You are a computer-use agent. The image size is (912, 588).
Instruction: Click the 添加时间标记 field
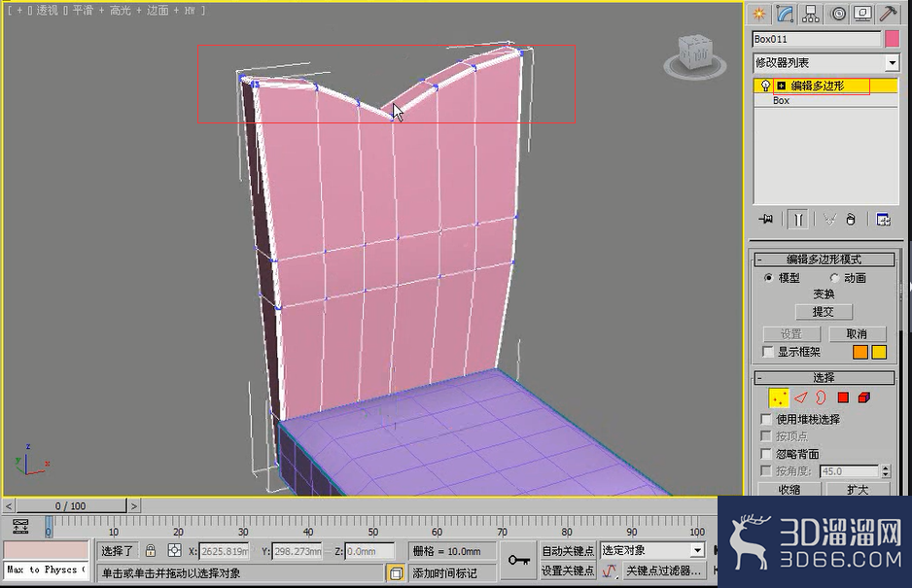coord(452,572)
